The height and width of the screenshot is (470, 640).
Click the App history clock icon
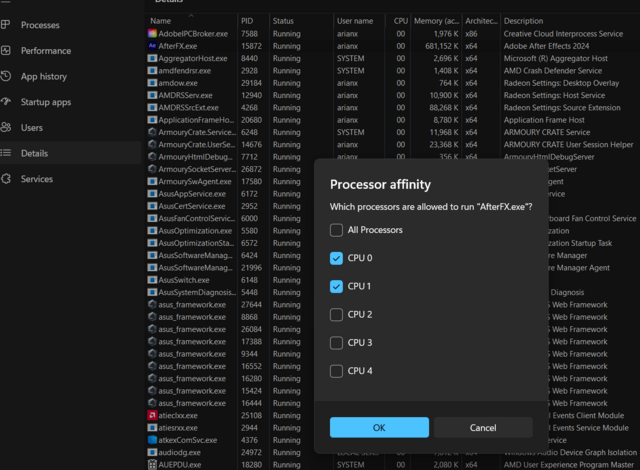[x=7, y=76]
